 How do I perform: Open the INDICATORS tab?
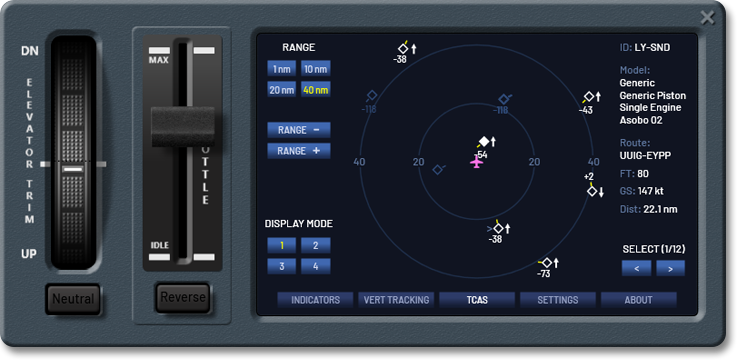click(x=315, y=300)
